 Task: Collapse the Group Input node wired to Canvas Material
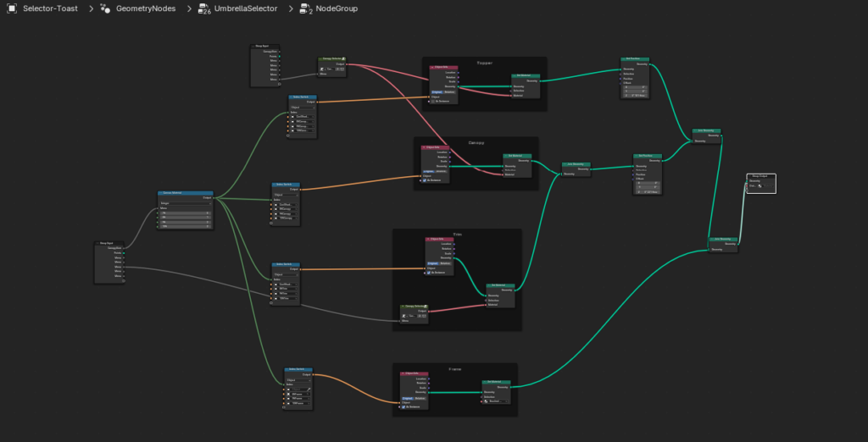[97, 243]
